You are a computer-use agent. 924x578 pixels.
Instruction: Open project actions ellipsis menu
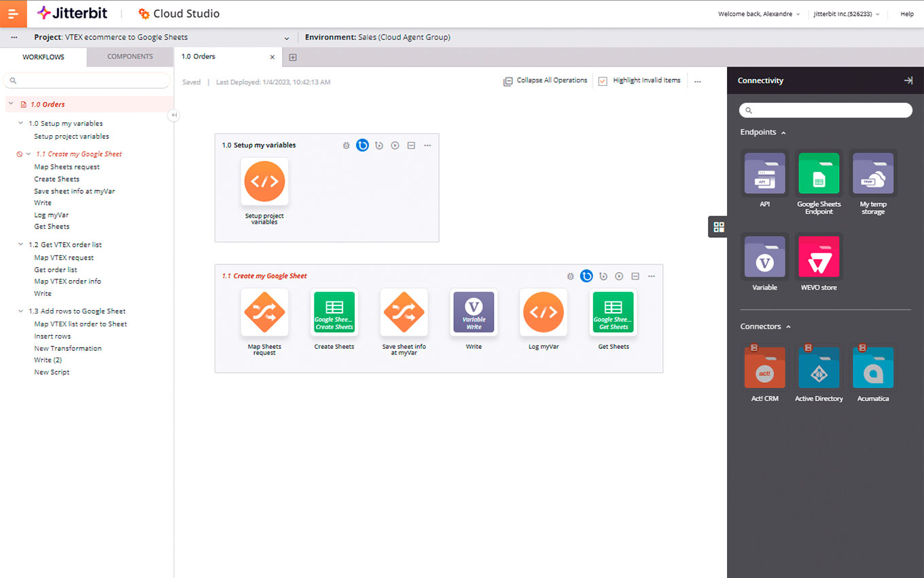(14, 37)
